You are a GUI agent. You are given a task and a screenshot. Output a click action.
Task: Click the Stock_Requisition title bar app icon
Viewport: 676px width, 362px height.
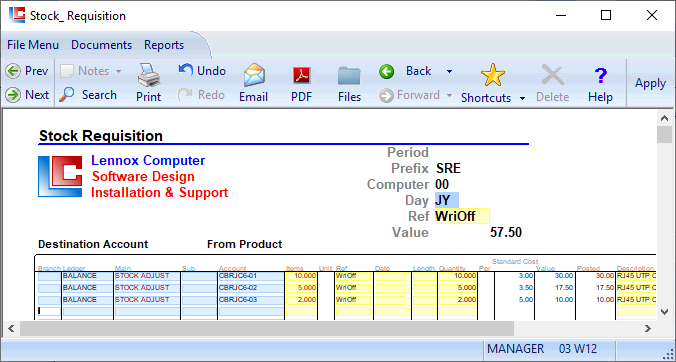tap(17, 15)
